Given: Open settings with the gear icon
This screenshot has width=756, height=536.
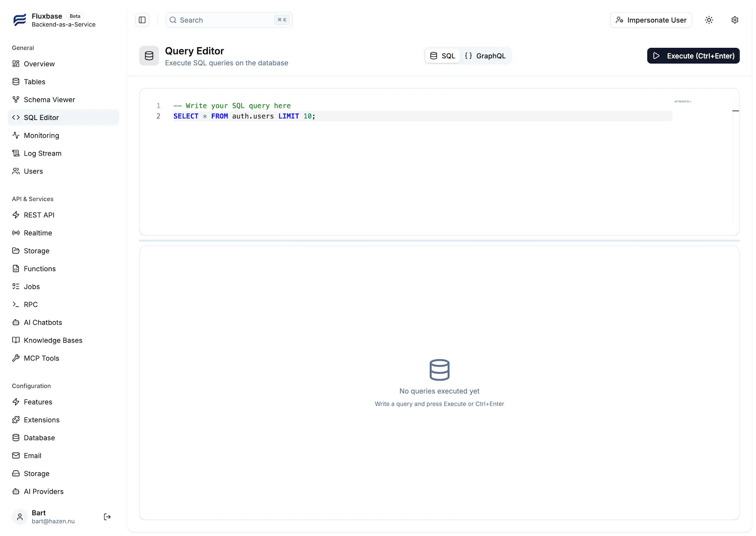Looking at the screenshot, I should click(735, 20).
